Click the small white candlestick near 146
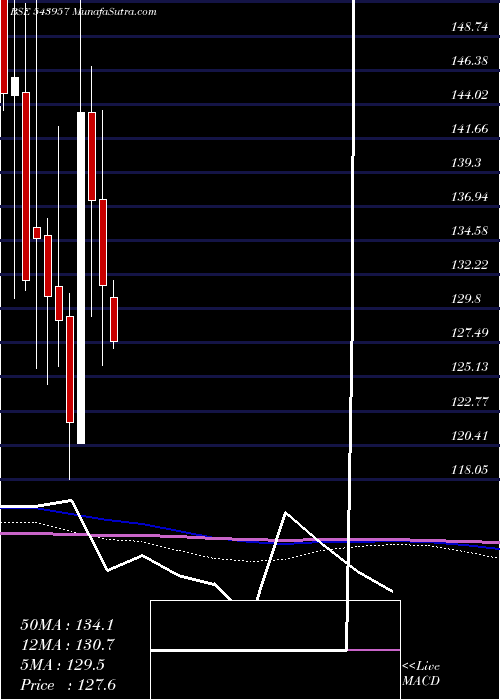This screenshot has height=700, width=500. click(15, 86)
